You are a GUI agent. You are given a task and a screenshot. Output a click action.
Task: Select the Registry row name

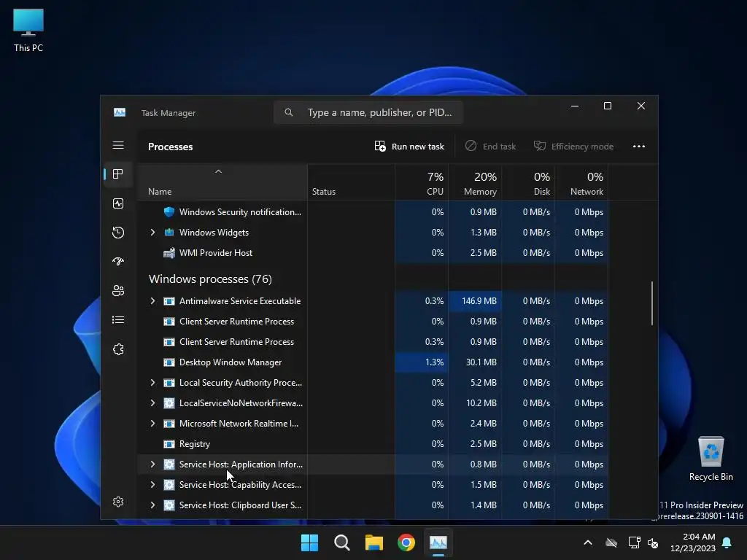pos(194,444)
